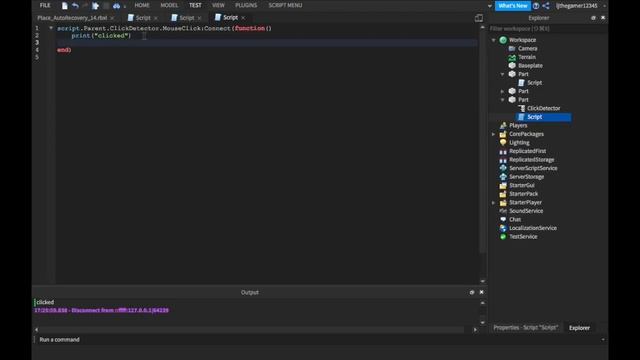640x360 pixels.
Task: Select the StarterGui icon
Action: coord(503,185)
